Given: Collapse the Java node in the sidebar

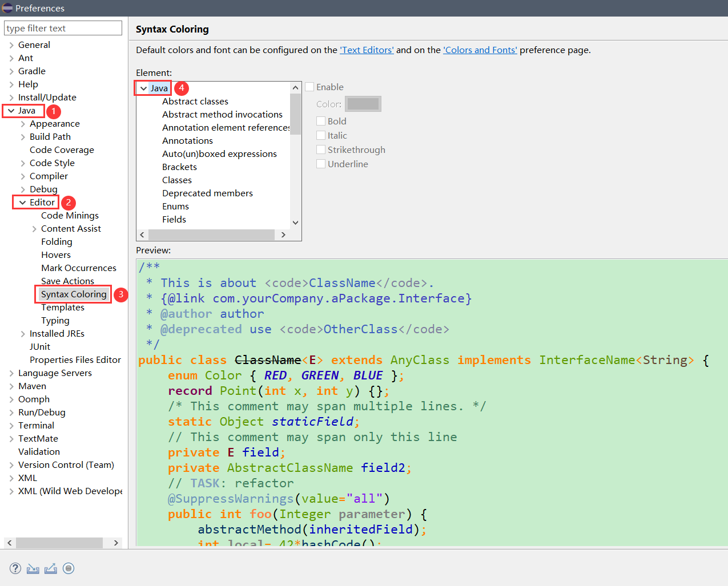Looking at the screenshot, I should tap(11, 110).
